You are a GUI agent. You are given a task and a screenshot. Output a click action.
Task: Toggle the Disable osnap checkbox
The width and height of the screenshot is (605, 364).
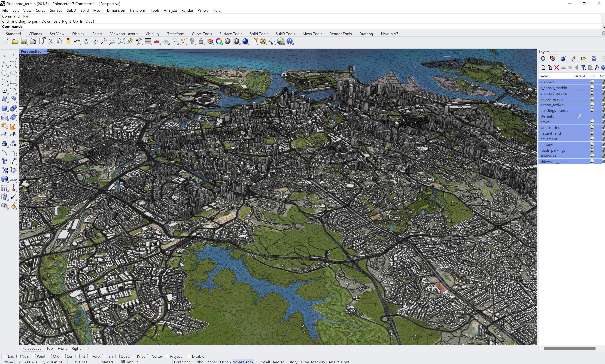[189, 356]
